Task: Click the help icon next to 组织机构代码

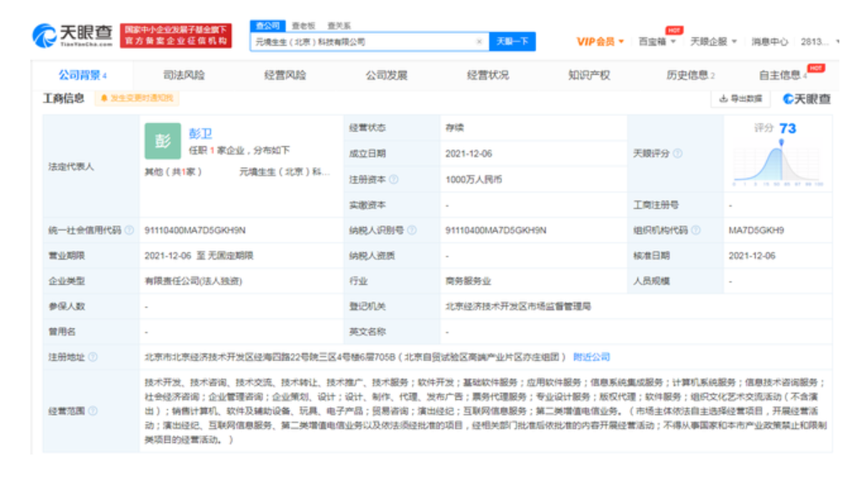Action: pyautogui.click(x=694, y=230)
